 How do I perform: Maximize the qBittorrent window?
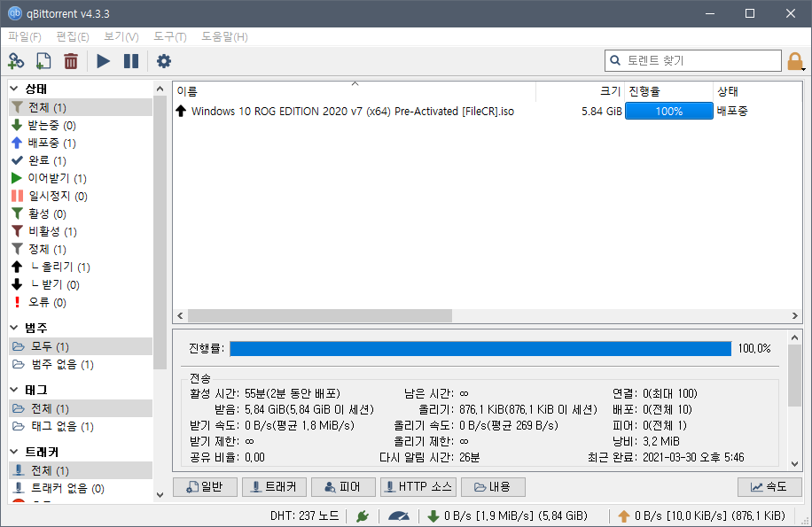click(x=750, y=13)
